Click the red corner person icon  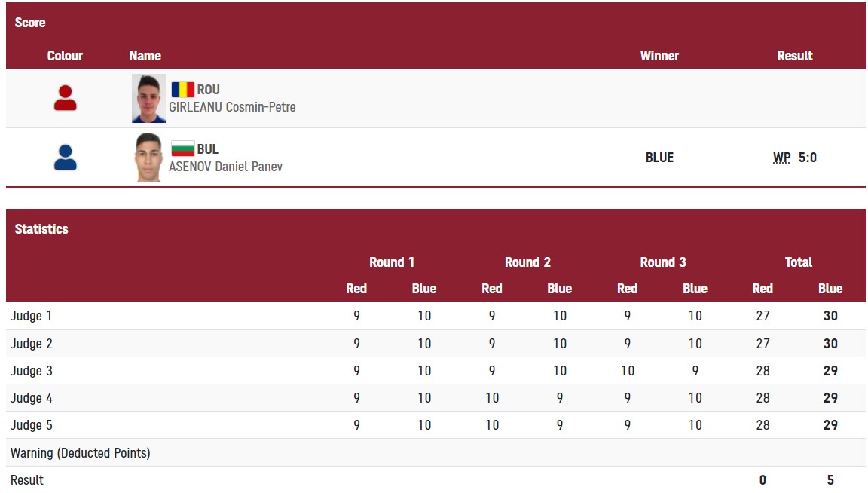tap(66, 98)
